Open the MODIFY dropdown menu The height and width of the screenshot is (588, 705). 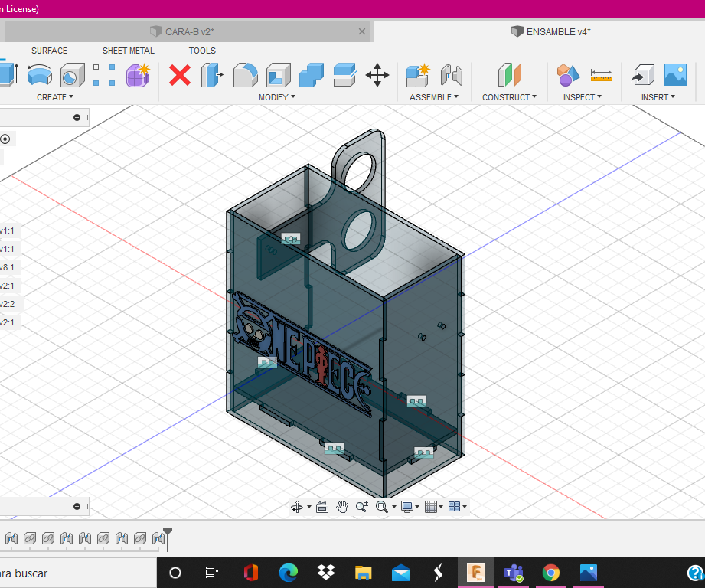(x=276, y=97)
